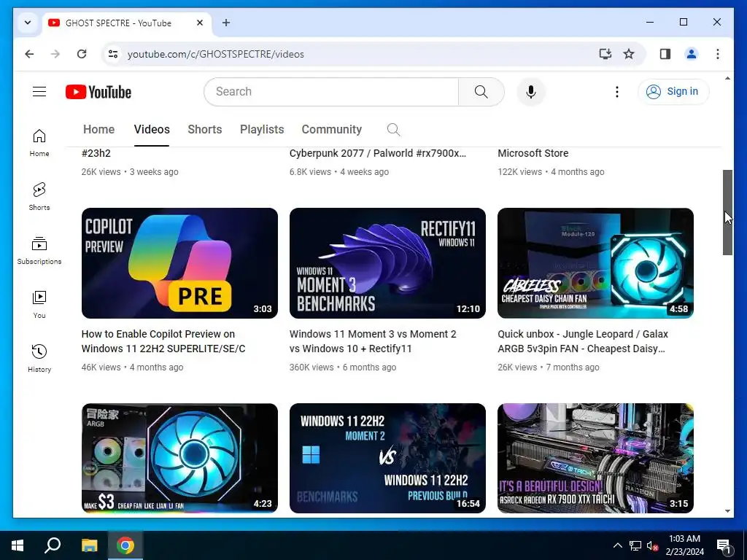Click the YouTube logo
The width and height of the screenshot is (747, 560).
coord(98,92)
